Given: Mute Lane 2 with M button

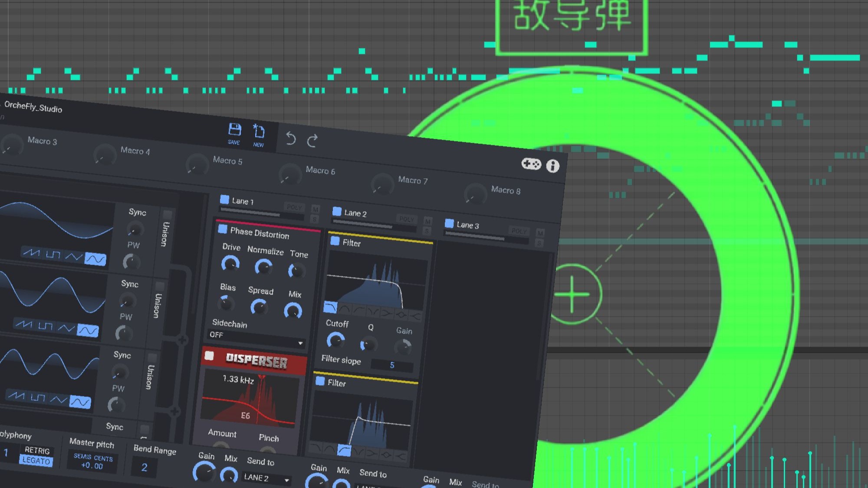Looking at the screenshot, I should (x=427, y=221).
